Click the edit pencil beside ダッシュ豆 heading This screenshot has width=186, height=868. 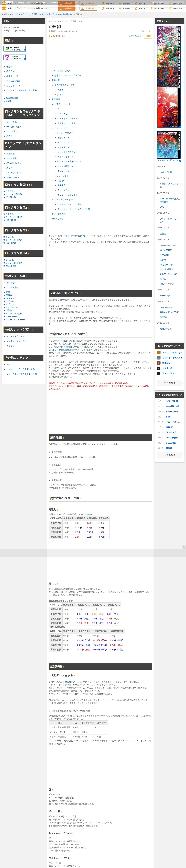(x=62, y=811)
